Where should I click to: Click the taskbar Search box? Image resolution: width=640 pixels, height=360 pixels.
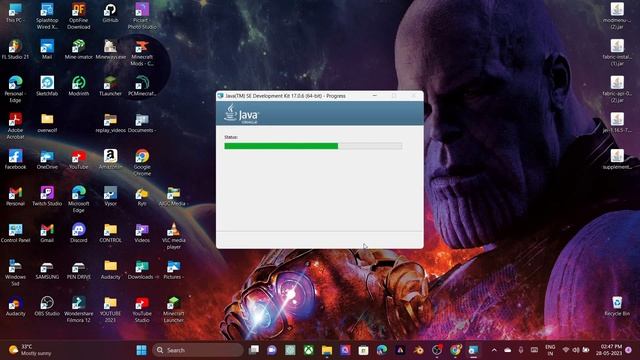click(198, 350)
